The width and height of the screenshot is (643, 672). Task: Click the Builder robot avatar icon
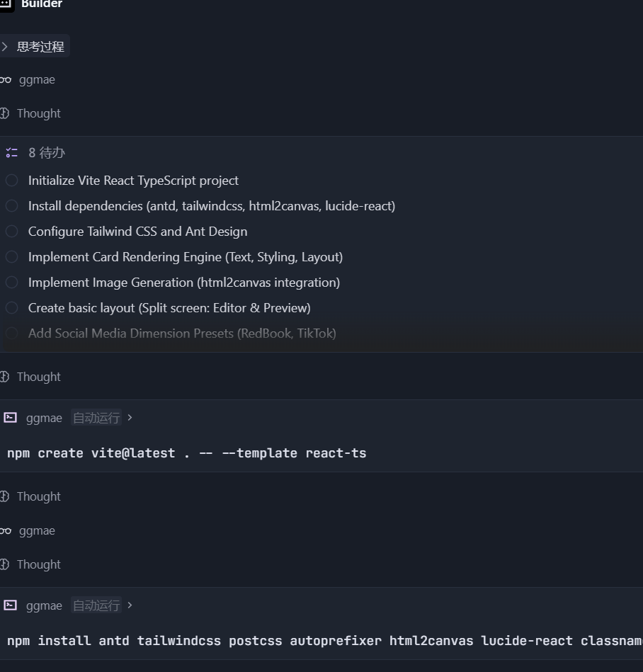pos(6,4)
